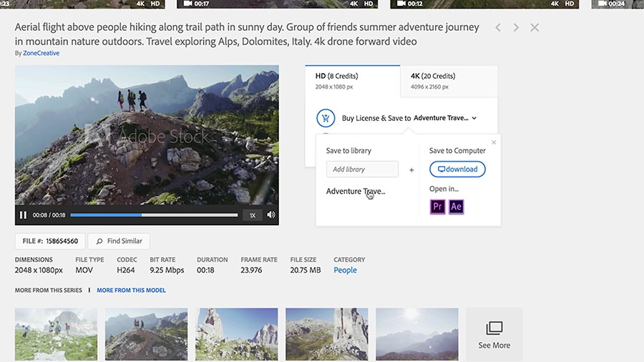Select the HD (8 Credits) tab
This screenshot has height=362, width=644.
[x=352, y=81]
